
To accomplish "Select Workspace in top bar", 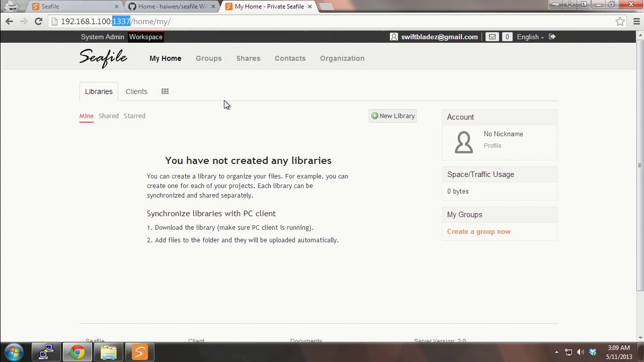I will pyautogui.click(x=146, y=37).
